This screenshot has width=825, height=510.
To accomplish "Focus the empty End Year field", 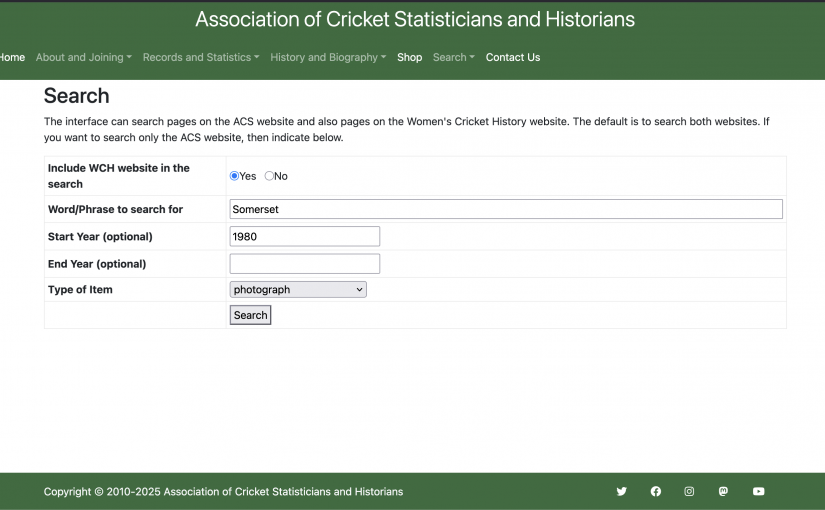I will tap(305, 264).
